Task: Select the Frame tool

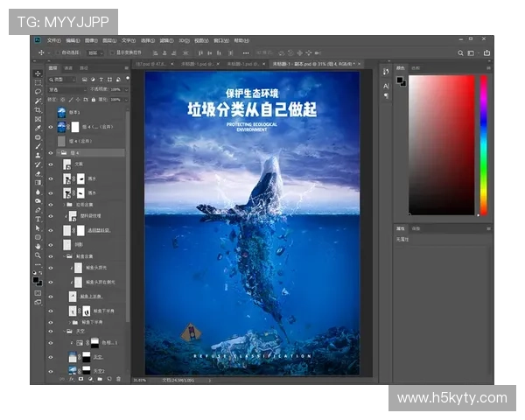Action: tap(38, 119)
